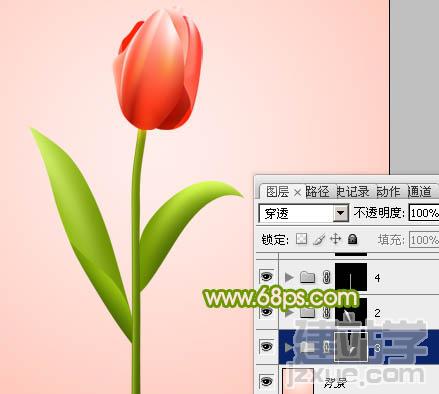The height and width of the screenshot is (394, 439).
Task: Toggle lock position move icon
Action: pos(336,239)
